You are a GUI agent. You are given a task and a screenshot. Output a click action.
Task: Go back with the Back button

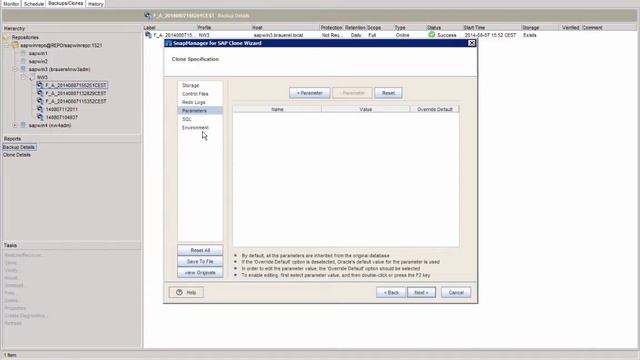[x=391, y=292]
